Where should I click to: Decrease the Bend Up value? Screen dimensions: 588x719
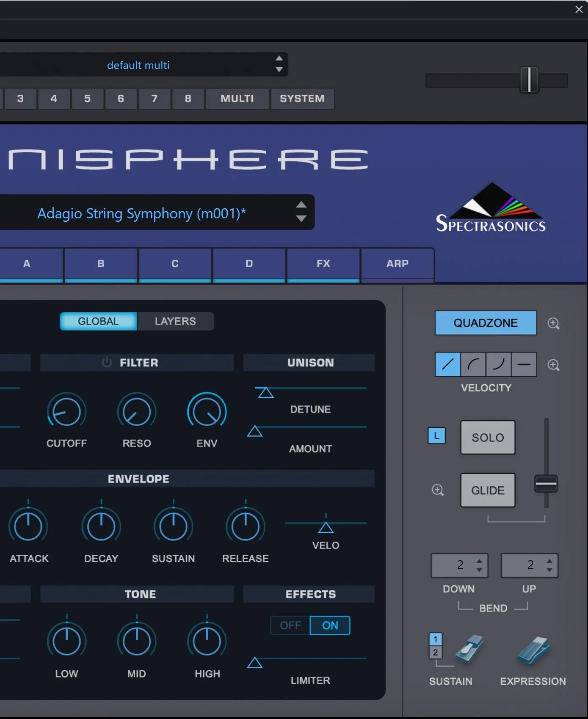(549, 570)
